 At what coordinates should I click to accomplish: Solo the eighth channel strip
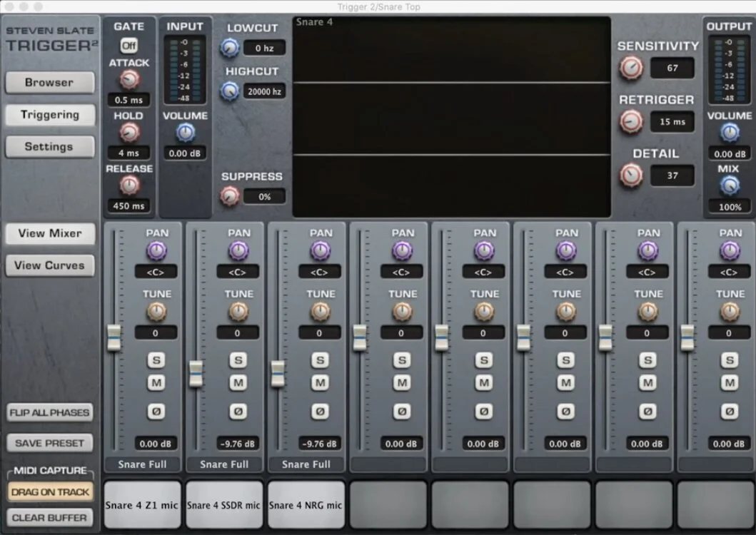click(730, 360)
